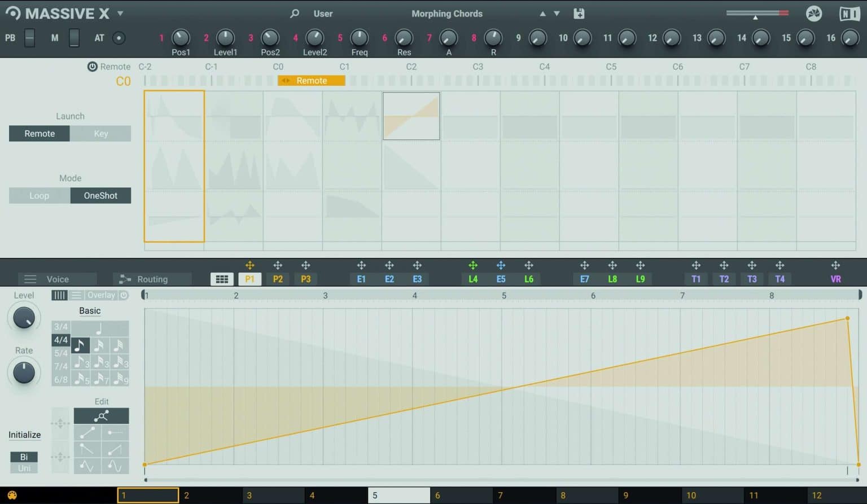This screenshot has height=504, width=867.
Task: Open the Massive X title dropdown menu
Action: (120, 13)
